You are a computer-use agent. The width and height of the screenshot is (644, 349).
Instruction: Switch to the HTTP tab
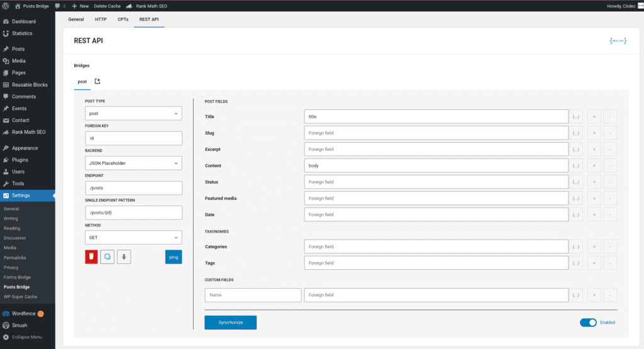point(101,19)
